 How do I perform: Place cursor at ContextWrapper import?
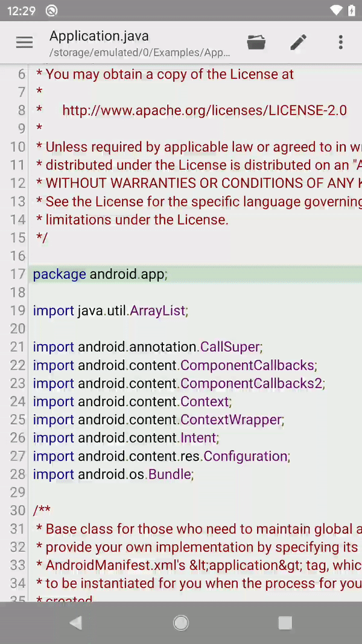click(231, 419)
